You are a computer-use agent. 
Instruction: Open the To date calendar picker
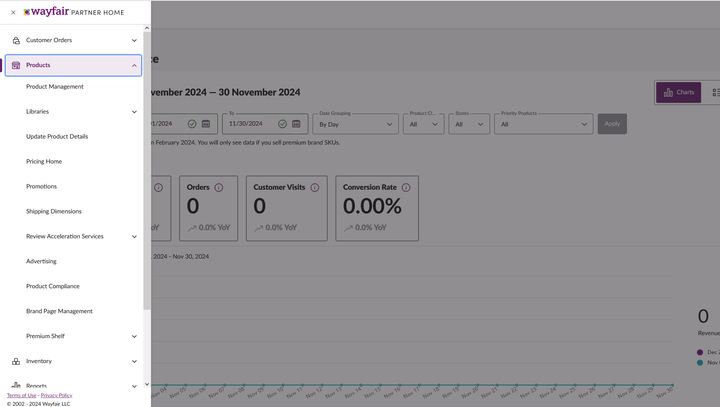(298, 124)
